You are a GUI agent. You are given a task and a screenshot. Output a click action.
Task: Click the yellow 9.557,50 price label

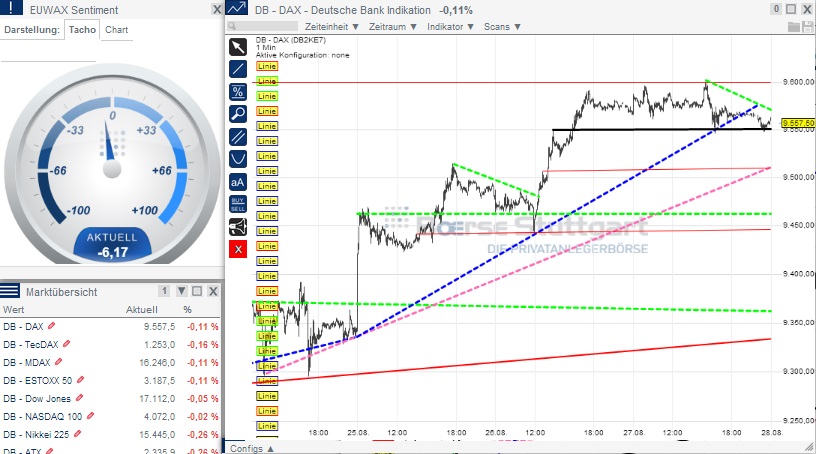pos(798,123)
